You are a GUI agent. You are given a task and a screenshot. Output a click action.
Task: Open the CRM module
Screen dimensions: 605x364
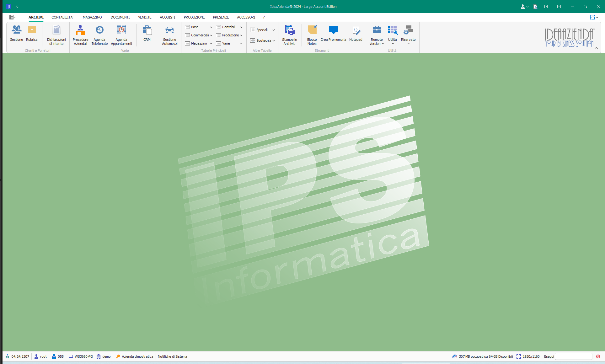[x=147, y=34]
